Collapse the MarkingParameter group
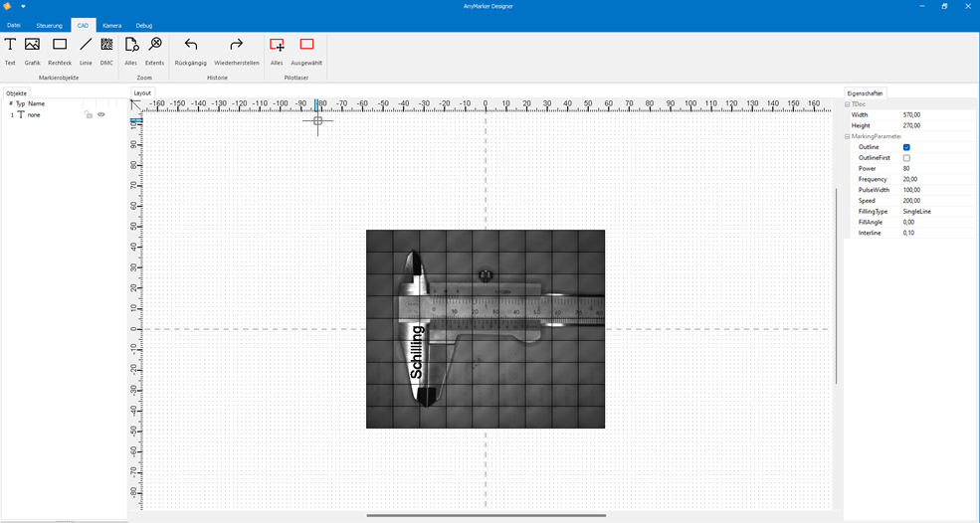The image size is (980, 523). point(848,136)
